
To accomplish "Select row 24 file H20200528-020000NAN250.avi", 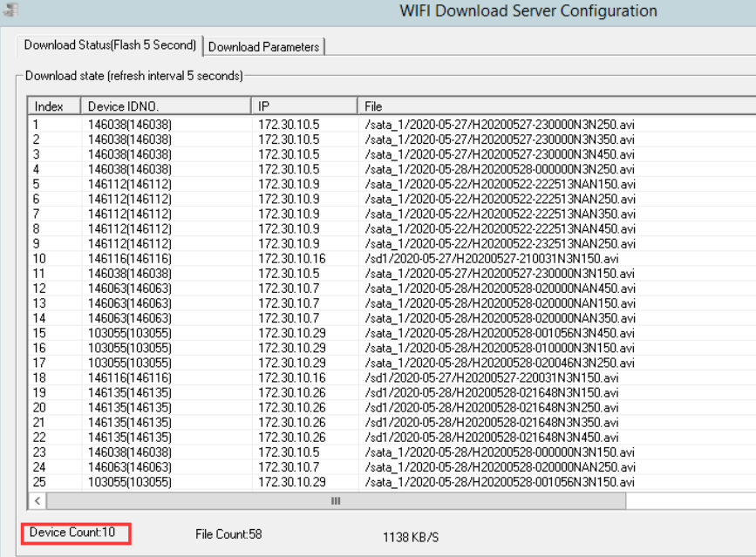I will click(x=500, y=467).
